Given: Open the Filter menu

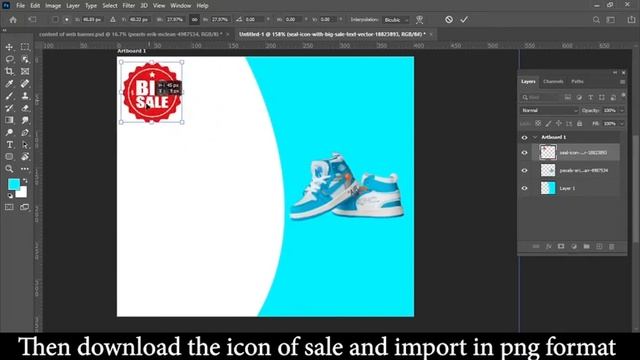Looking at the screenshot, I should point(129,6).
